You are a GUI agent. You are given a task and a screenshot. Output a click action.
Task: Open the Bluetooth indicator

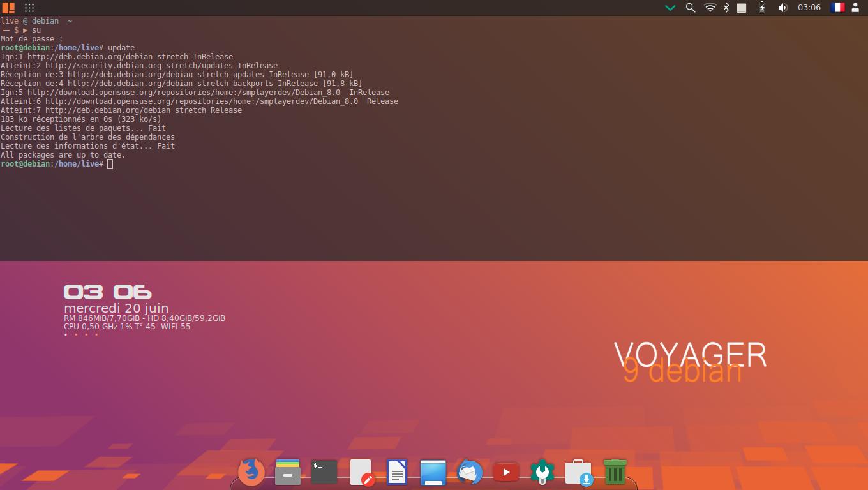click(x=726, y=8)
